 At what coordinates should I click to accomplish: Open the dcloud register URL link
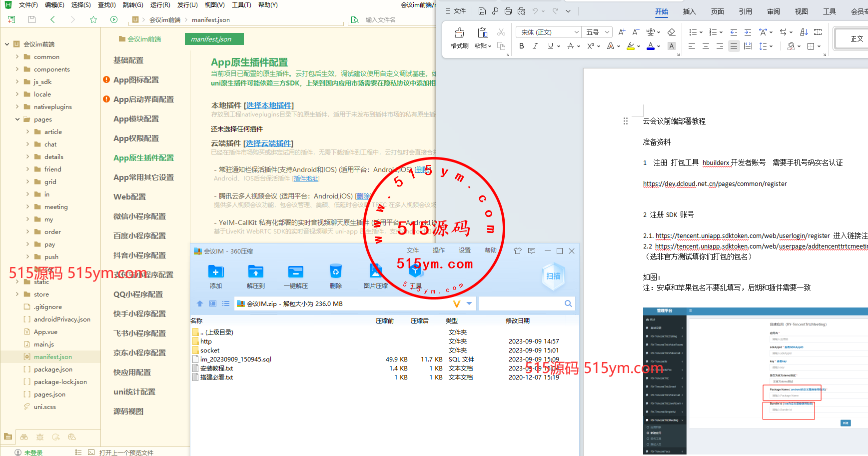(715, 183)
